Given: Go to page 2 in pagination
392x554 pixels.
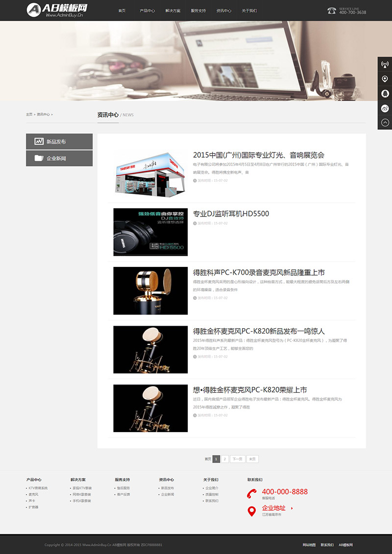Looking at the screenshot, I should click(x=225, y=459).
